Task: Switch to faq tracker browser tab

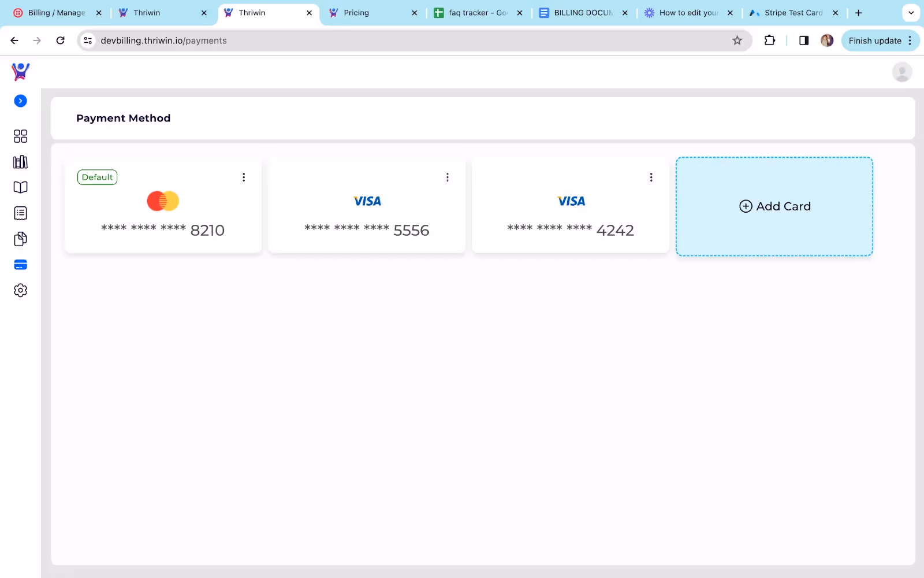Action: point(478,13)
